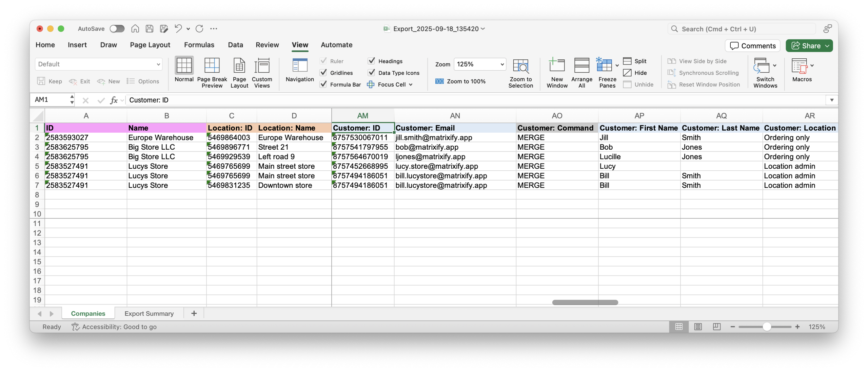Uncheck the Gridlines checkbox

323,73
